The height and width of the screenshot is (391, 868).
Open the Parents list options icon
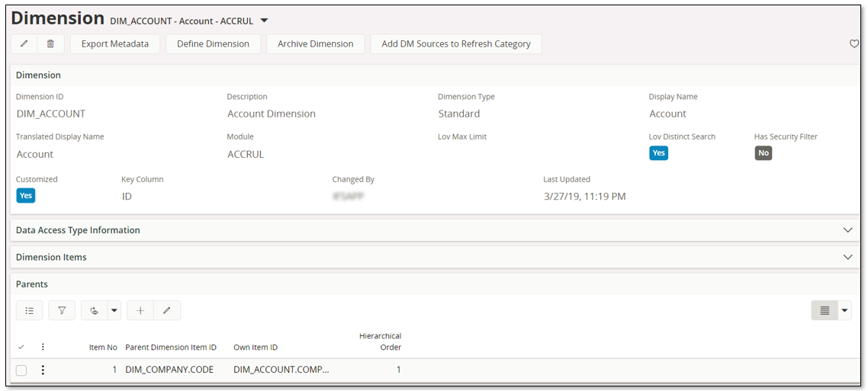pos(30,310)
